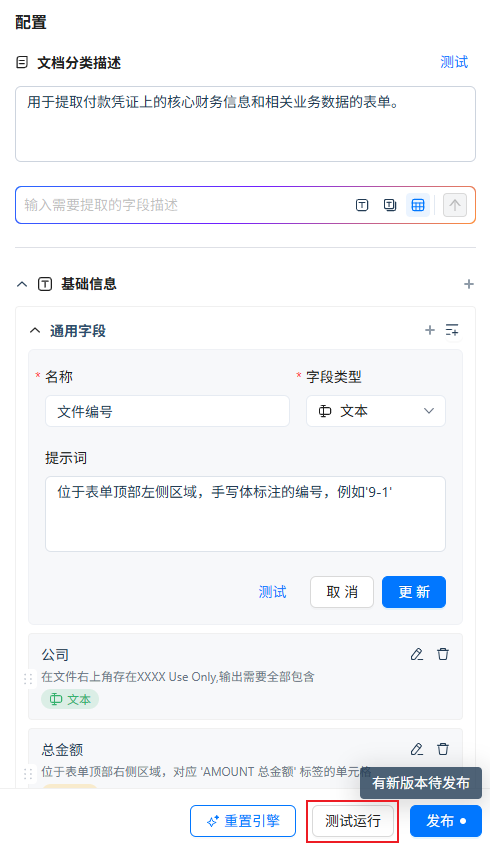Collapse the 基础信息 section chevron

point(22,284)
